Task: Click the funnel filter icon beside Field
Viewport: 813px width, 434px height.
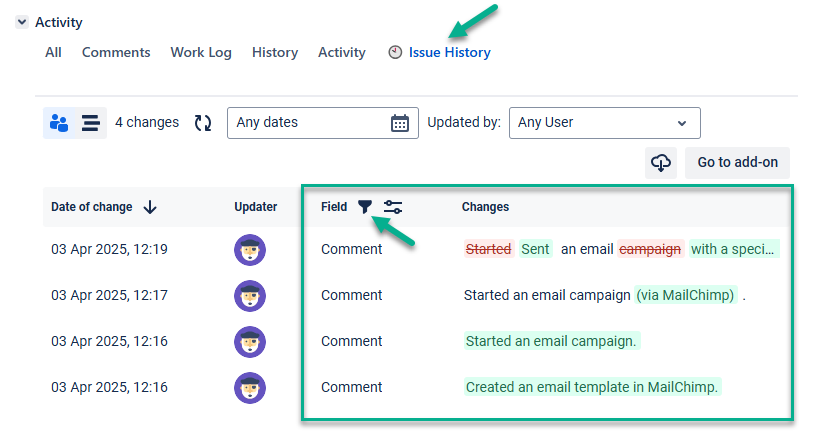Action: [x=365, y=207]
